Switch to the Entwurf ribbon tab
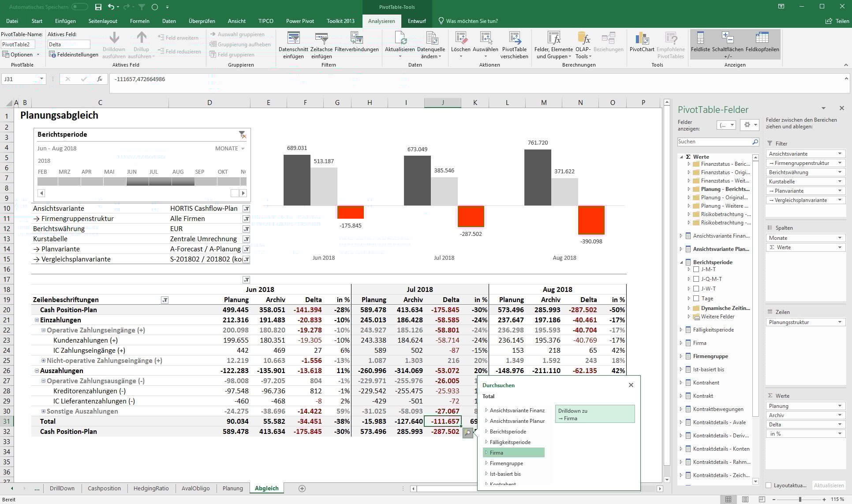Image resolution: width=852 pixels, height=504 pixels. [417, 21]
